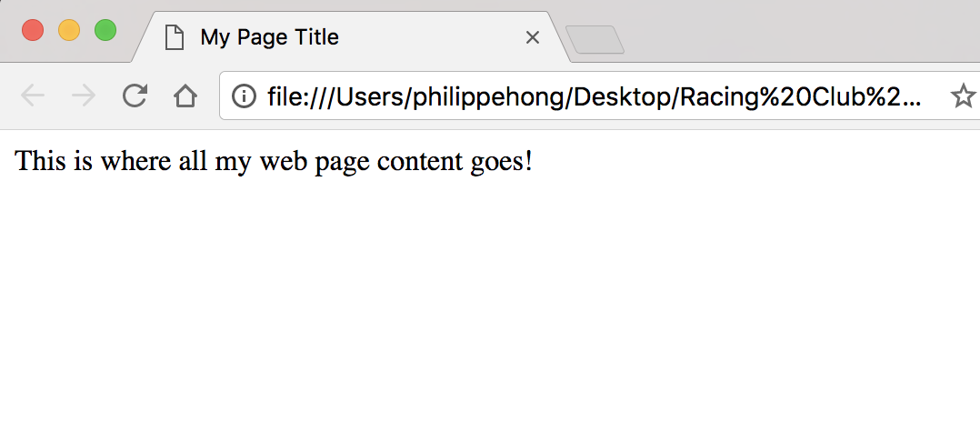Click the empty white page area
This screenshot has height=443, width=980.
click(491, 318)
